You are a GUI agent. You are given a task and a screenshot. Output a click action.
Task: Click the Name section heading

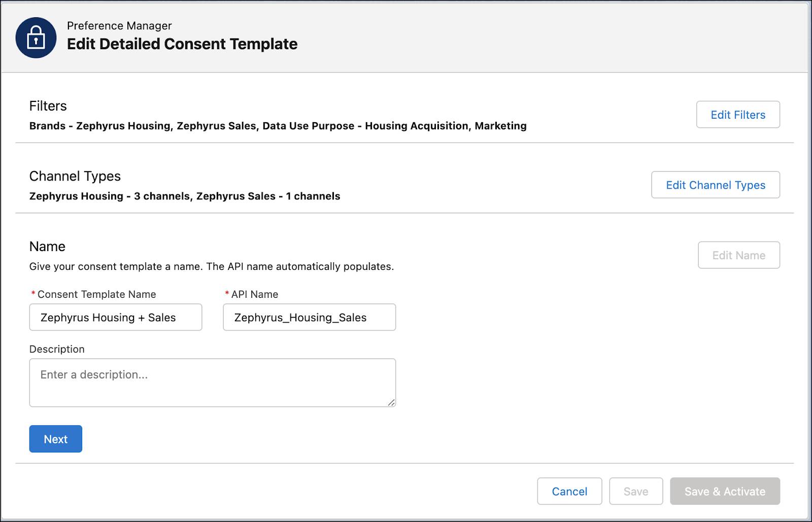47,247
